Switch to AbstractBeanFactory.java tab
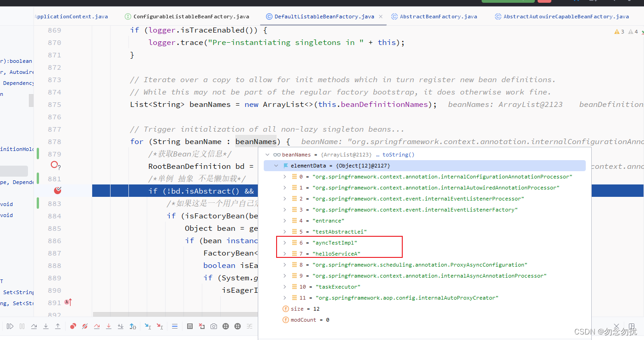The image size is (644, 340). [x=434, y=17]
